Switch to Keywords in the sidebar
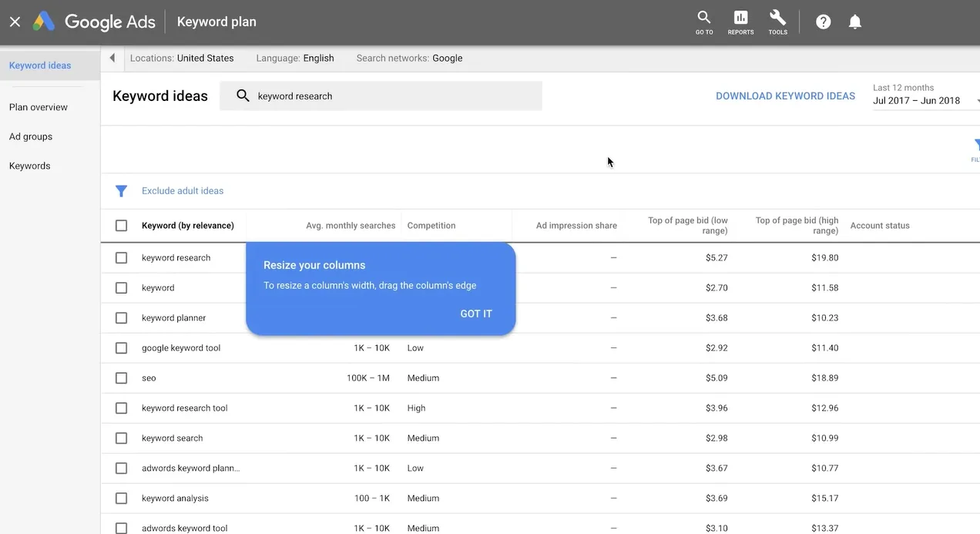 [29, 166]
